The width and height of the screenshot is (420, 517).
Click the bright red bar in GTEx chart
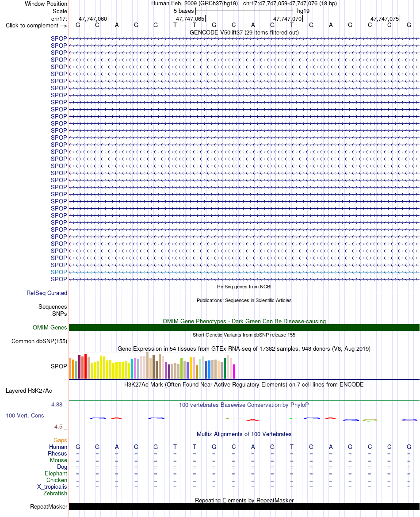pos(85,366)
